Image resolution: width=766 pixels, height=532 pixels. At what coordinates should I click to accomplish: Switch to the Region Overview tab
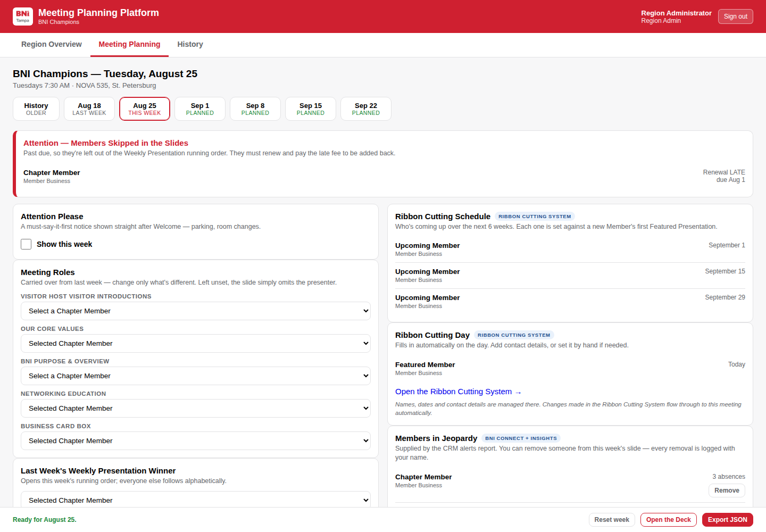pyautogui.click(x=52, y=45)
